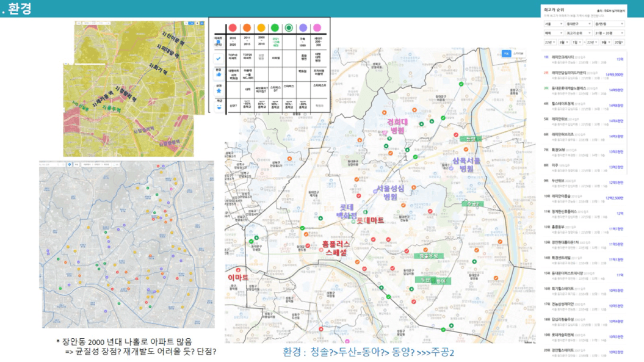The image size is (644, 362).
Task: Open rank 18 답십리청솔우성 listing
Action: 583,321
